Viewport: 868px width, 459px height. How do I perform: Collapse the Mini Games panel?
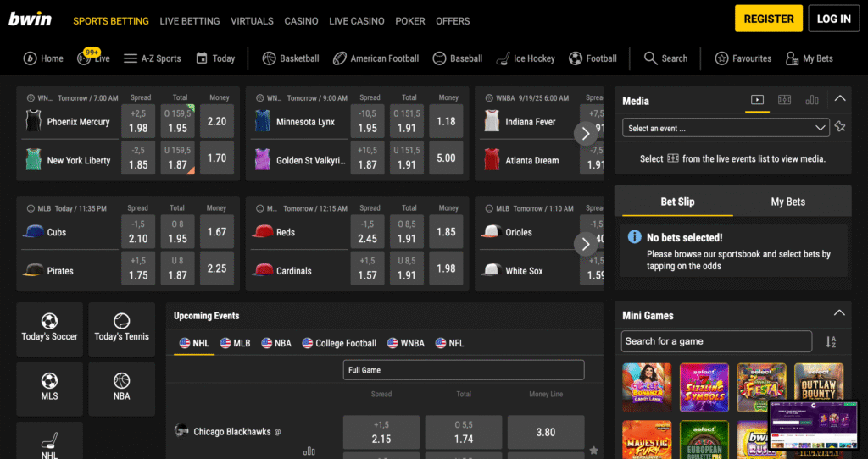tap(839, 313)
